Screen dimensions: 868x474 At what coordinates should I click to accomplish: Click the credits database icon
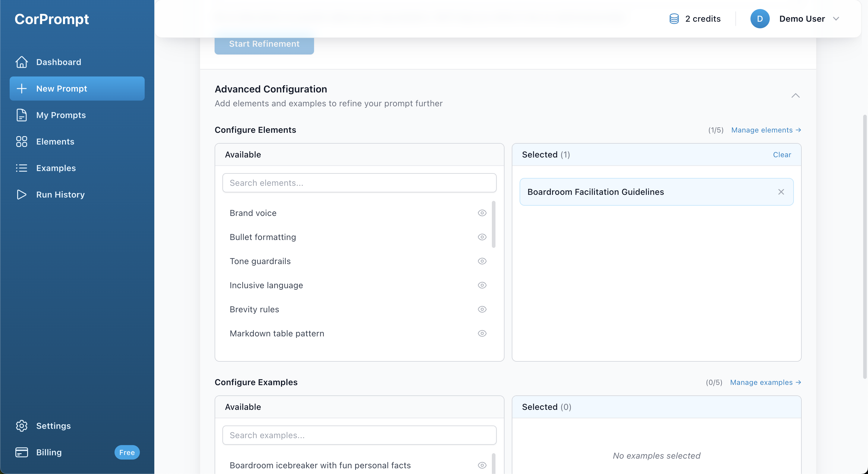pyautogui.click(x=674, y=19)
